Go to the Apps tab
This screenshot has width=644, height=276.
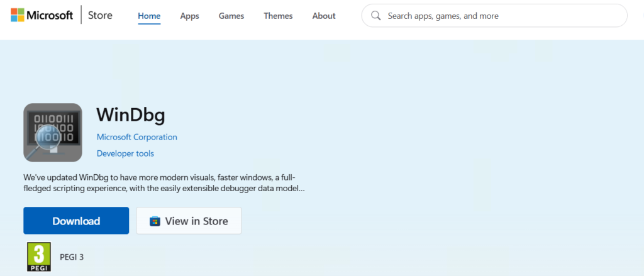(189, 16)
